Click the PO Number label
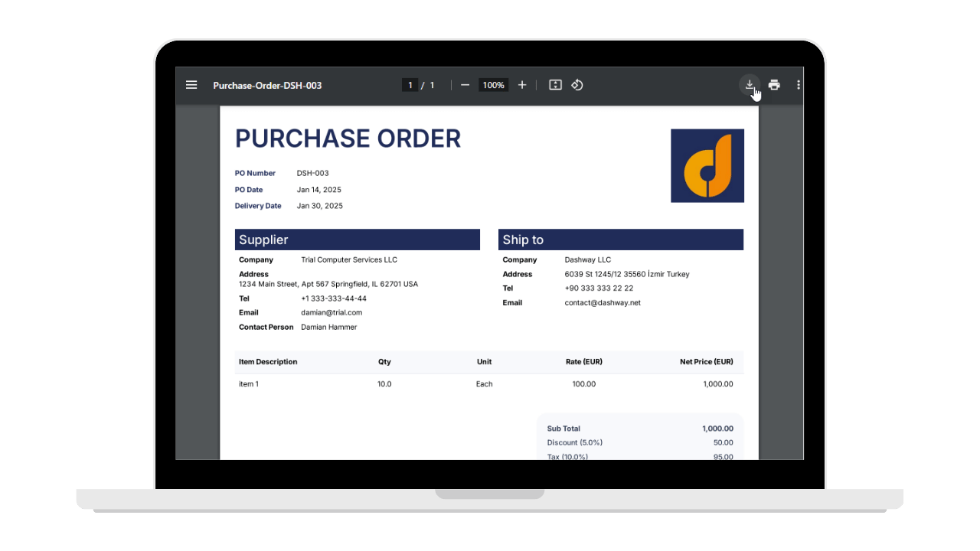 [255, 173]
